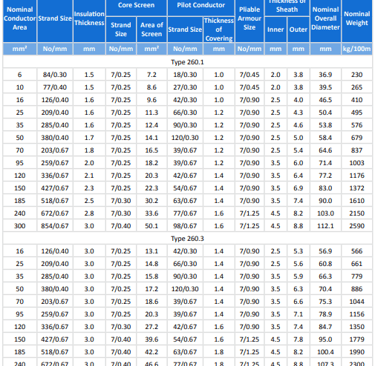
Task: Select the 'Nominal Weight' column header
Action: point(357,19)
